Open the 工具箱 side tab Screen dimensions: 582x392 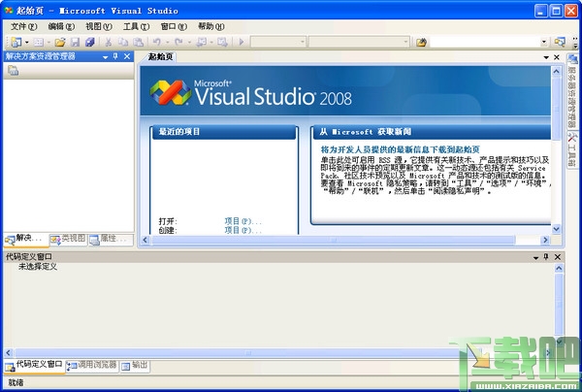click(x=572, y=149)
